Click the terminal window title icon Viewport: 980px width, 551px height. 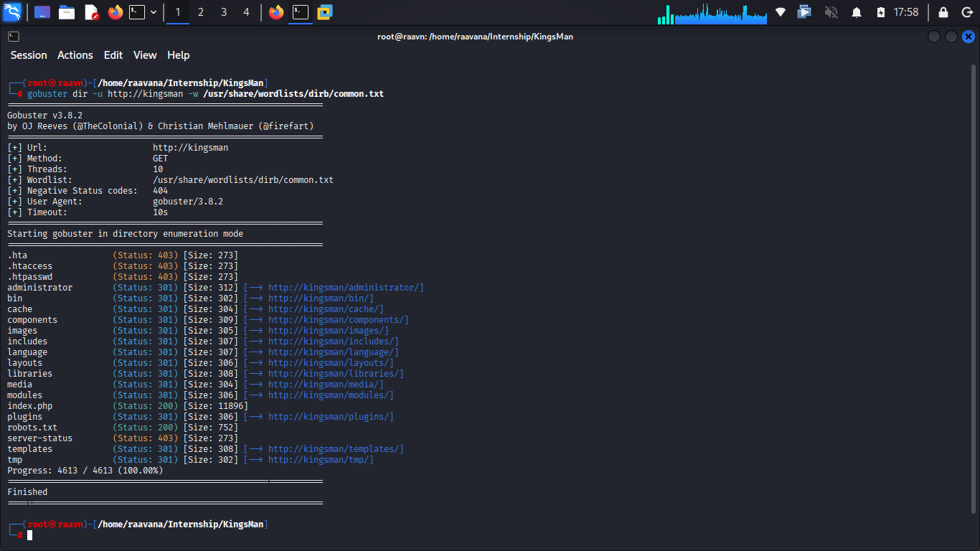tap(14, 37)
